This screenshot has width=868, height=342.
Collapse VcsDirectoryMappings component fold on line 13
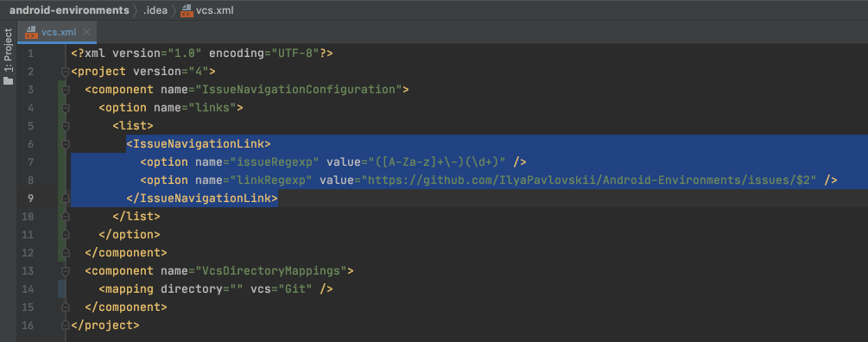click(x=66, y=271)
